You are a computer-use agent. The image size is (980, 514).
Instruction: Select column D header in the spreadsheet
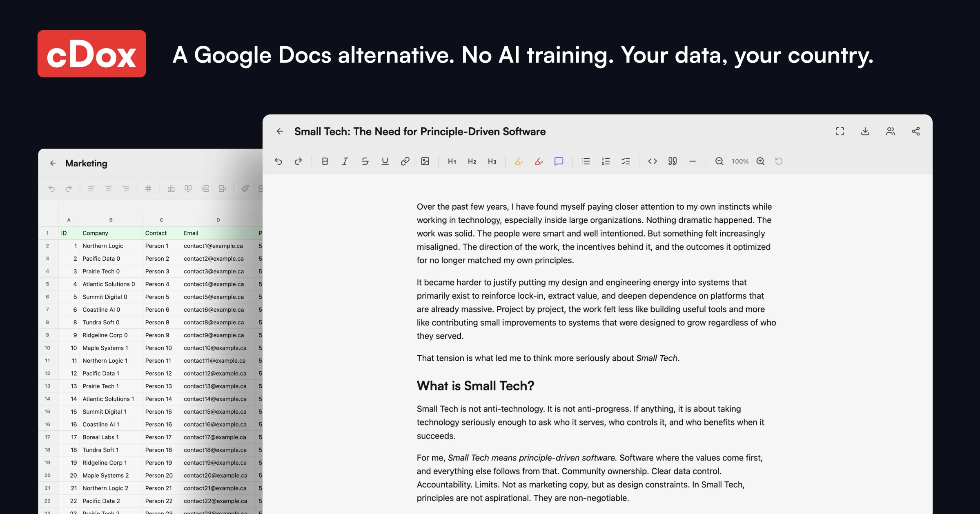point(218,220)
